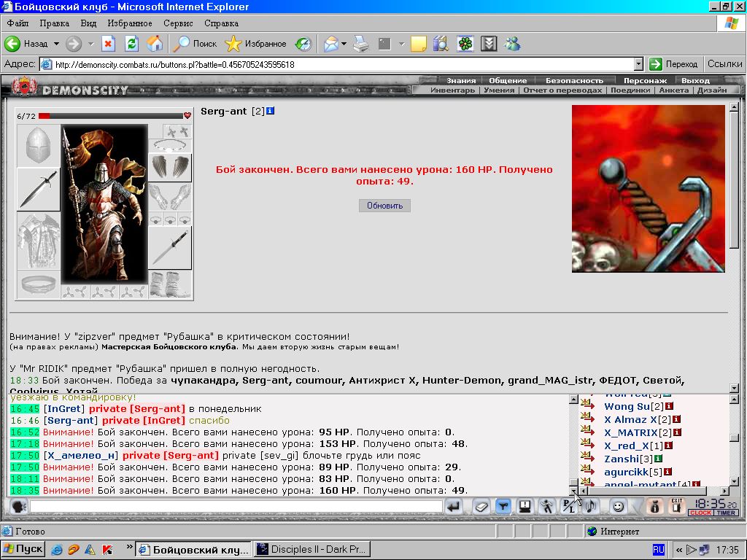Open the Знания game tab
The image size is (747, 560).
(x=461, y=80)
